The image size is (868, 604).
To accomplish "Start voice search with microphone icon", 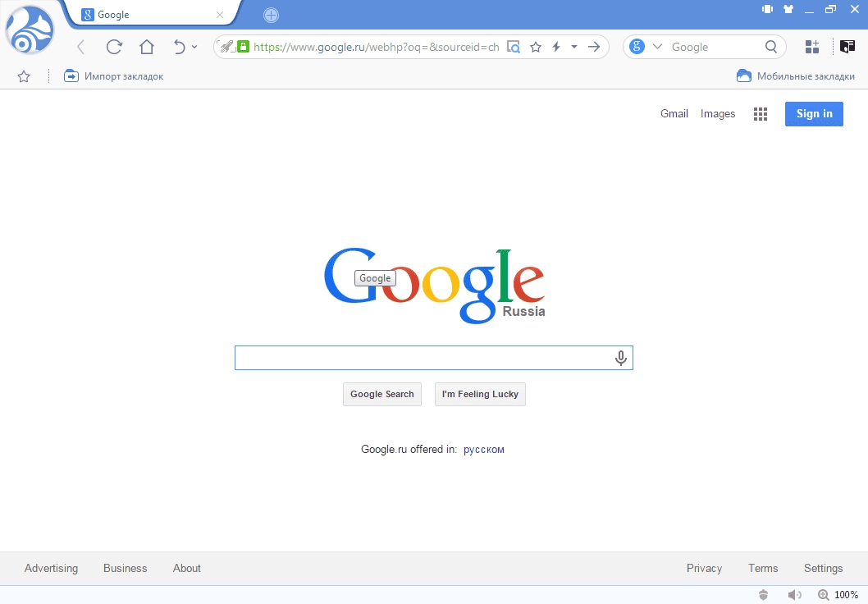I will (x=620, y=358).
